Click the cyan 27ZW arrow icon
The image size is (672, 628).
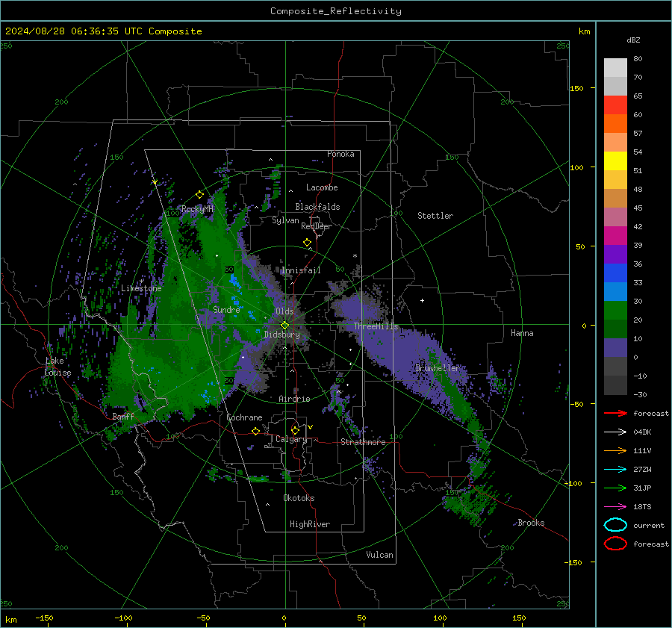tap(615, 470)
